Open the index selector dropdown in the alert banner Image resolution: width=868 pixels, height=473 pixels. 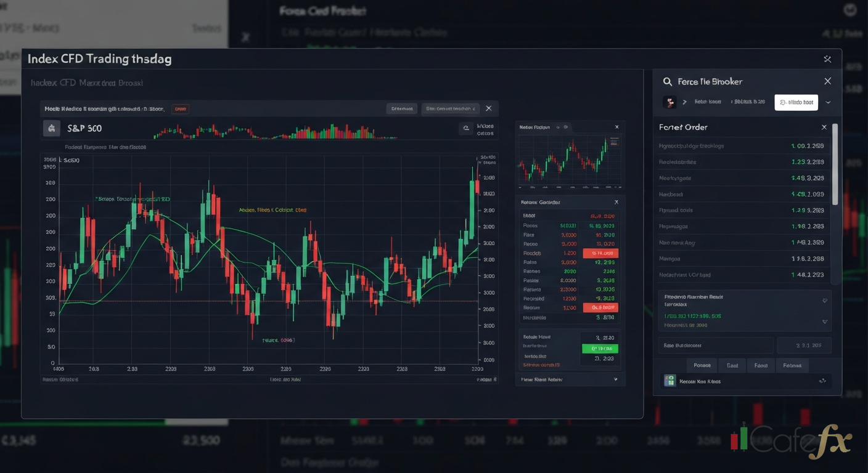point(451,108)
